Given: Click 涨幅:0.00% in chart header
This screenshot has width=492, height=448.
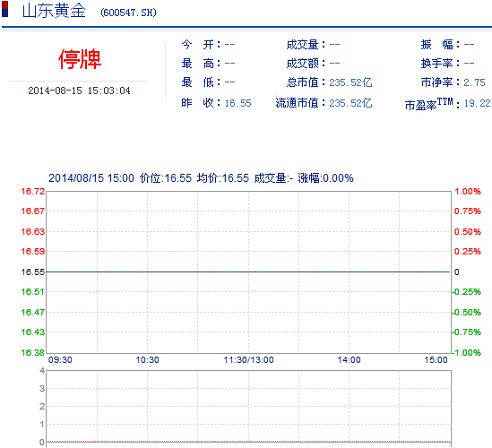Looking at the screenshot, I should [x=325, y=178].
